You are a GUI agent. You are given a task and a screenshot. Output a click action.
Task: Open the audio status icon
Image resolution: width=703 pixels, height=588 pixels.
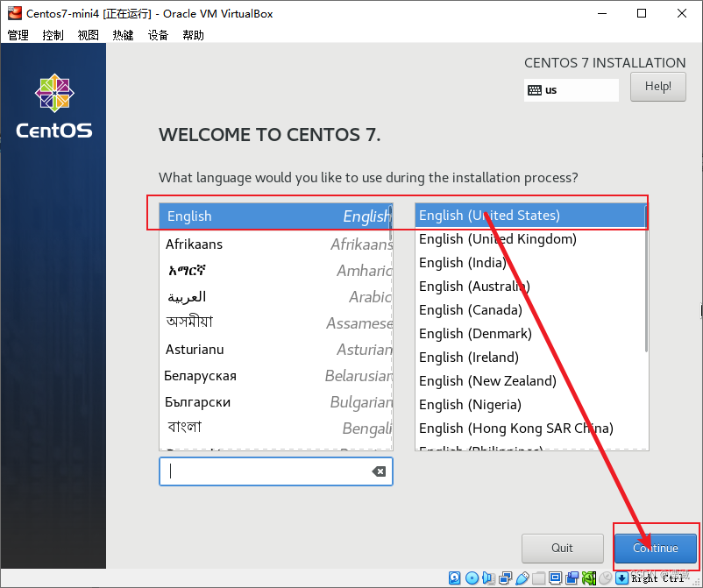tap(489, 578)
